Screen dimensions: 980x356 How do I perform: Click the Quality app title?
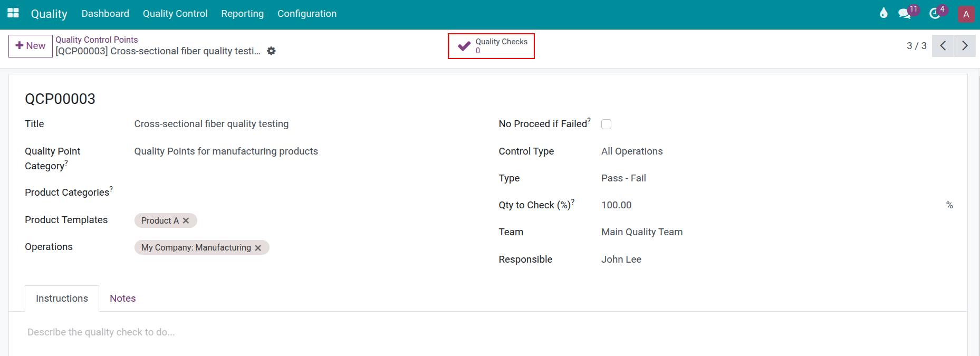[x=49, y=14]
